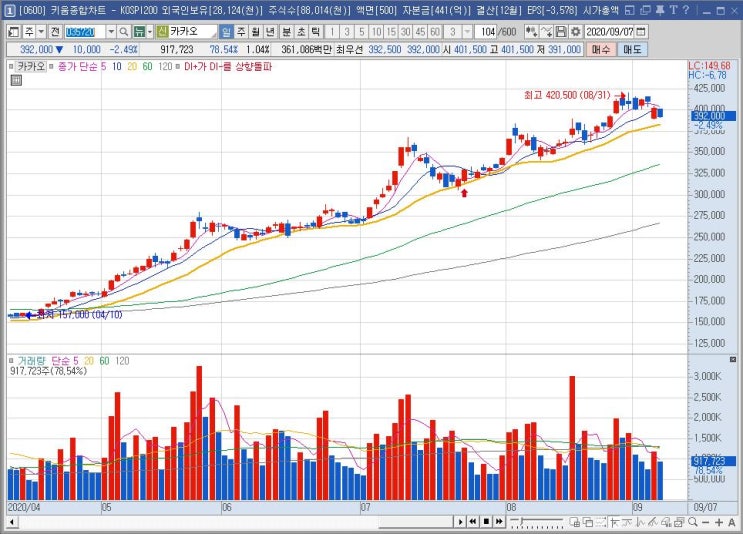This screenshot has width=743, height=534.
Task: Open the 주 market type dropdown arrow
Action: point(41,32)
